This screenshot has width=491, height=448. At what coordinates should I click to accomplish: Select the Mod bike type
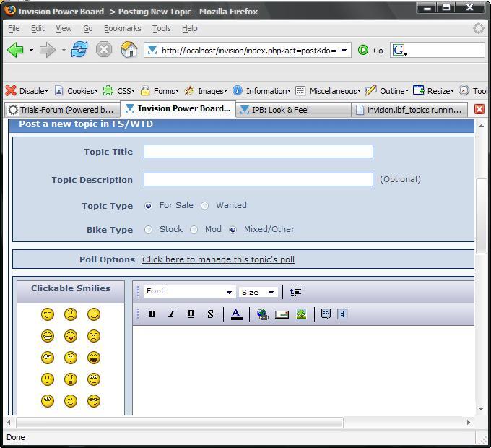pyautogui.click(x=194, y=230)
